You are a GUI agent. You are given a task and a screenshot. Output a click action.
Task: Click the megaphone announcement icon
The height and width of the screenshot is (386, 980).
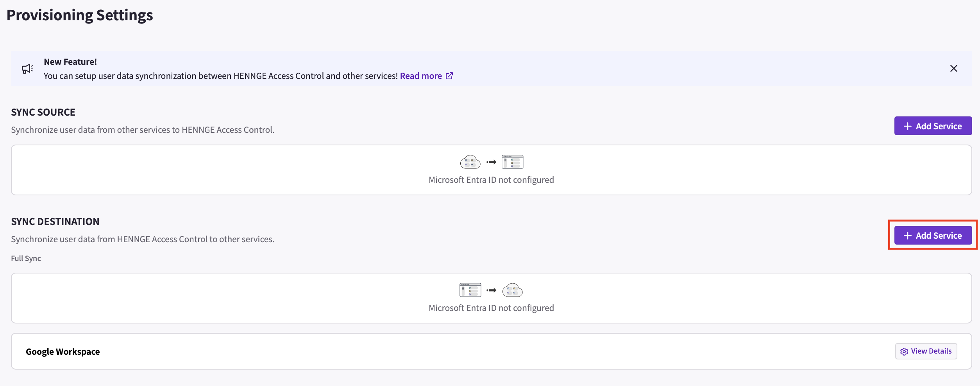click(27, 69)
